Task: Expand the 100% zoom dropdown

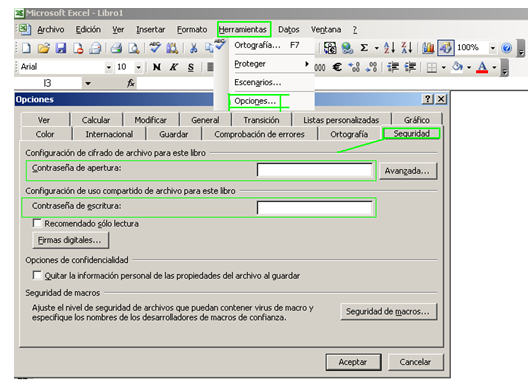Action: coord(492,48)
